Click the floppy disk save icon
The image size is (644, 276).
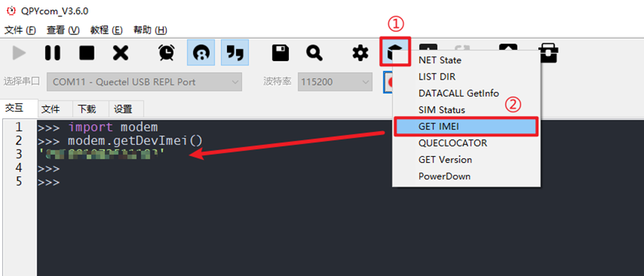tap(281, 53)
